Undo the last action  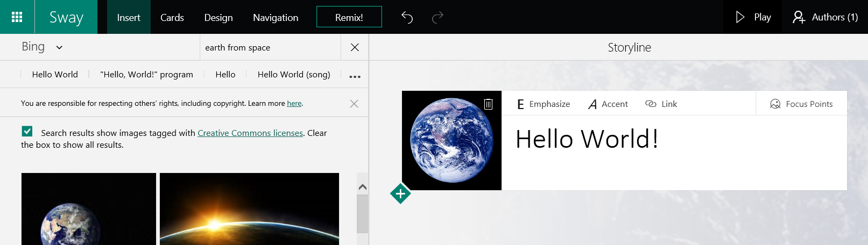(x=407, y=17)
